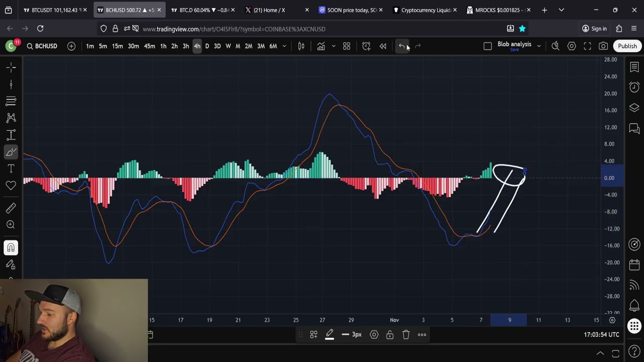Screen dimensions: 644x362
Task: Open more options in drawing toolbar
Action: [x=422, y=335]
